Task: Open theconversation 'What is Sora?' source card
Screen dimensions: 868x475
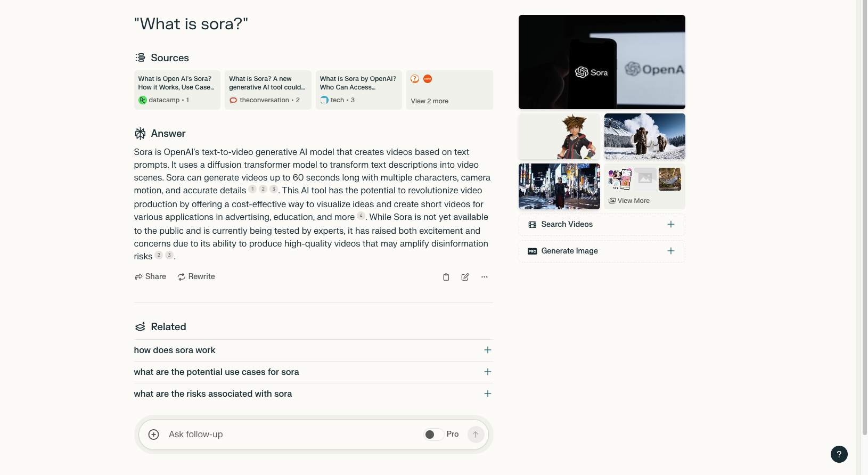Action: coord(268,90)
